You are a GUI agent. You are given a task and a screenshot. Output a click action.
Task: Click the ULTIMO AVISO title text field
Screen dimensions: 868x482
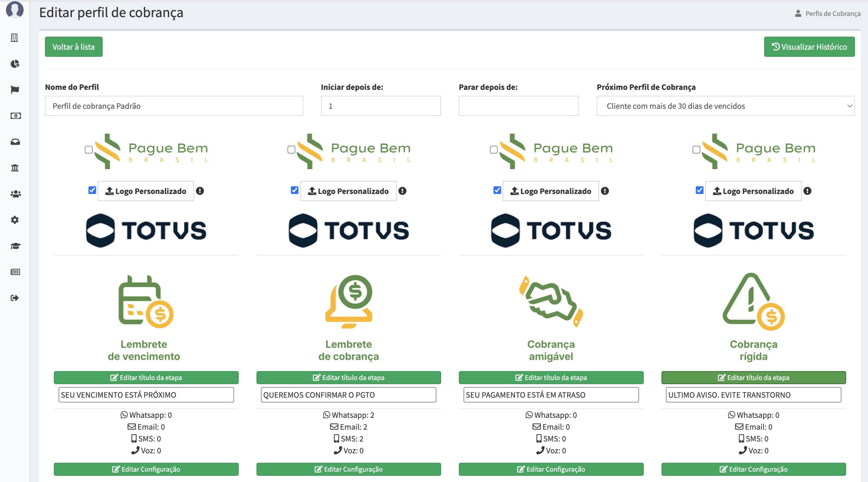[753, 395]
